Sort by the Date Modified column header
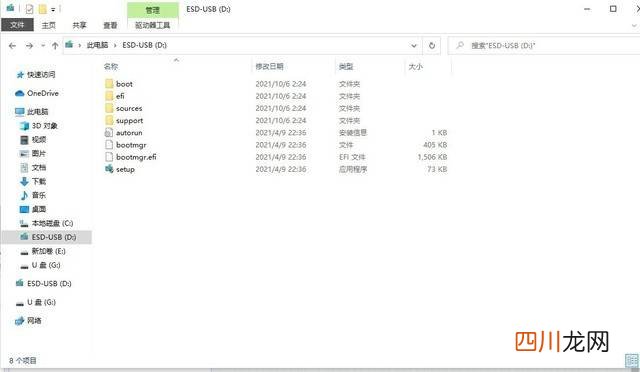Screen dimensions: 640x372 pos(269,67)
